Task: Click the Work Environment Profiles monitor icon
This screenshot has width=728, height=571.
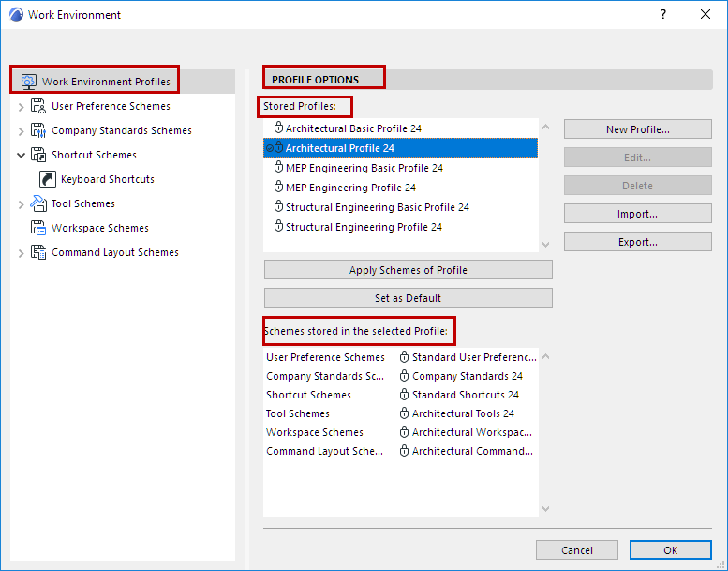Action: coord(28,82)
